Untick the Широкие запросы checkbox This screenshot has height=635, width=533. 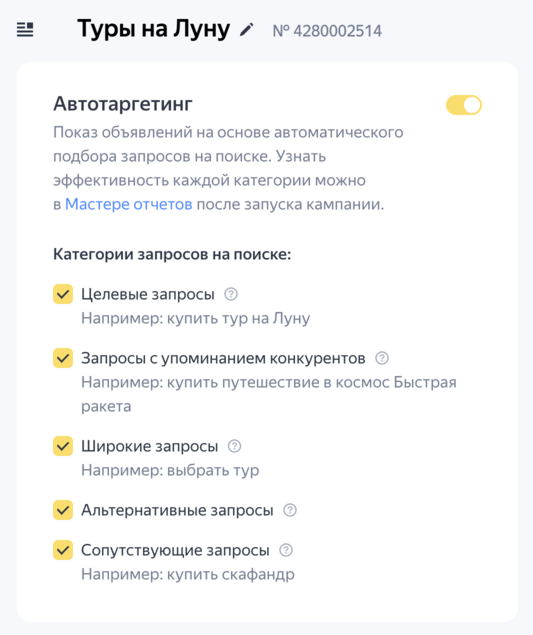63,446
